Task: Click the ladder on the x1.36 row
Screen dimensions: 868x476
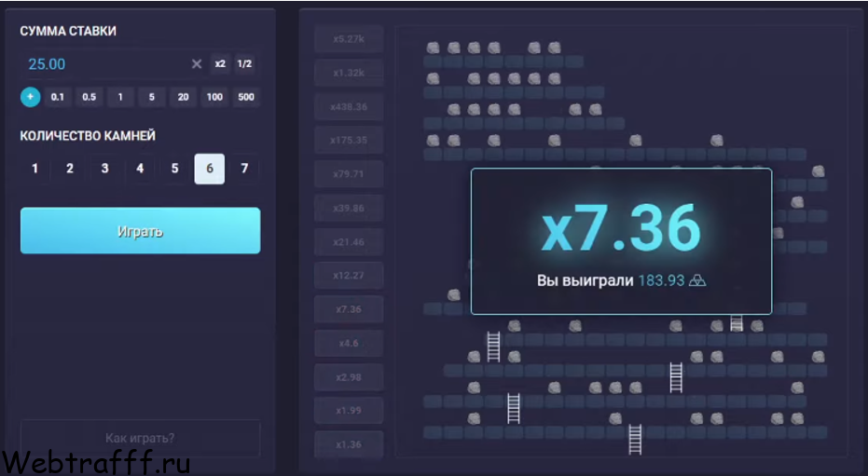Action: [635, 440]
